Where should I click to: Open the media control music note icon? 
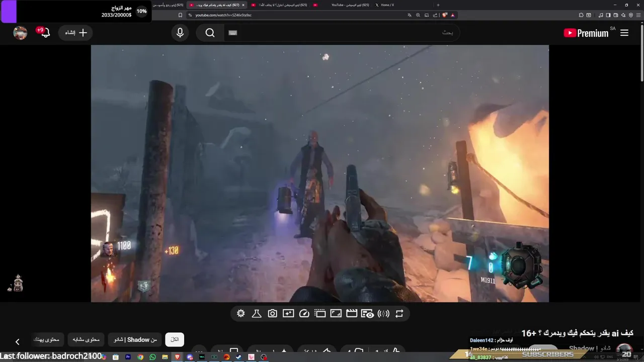601,15
